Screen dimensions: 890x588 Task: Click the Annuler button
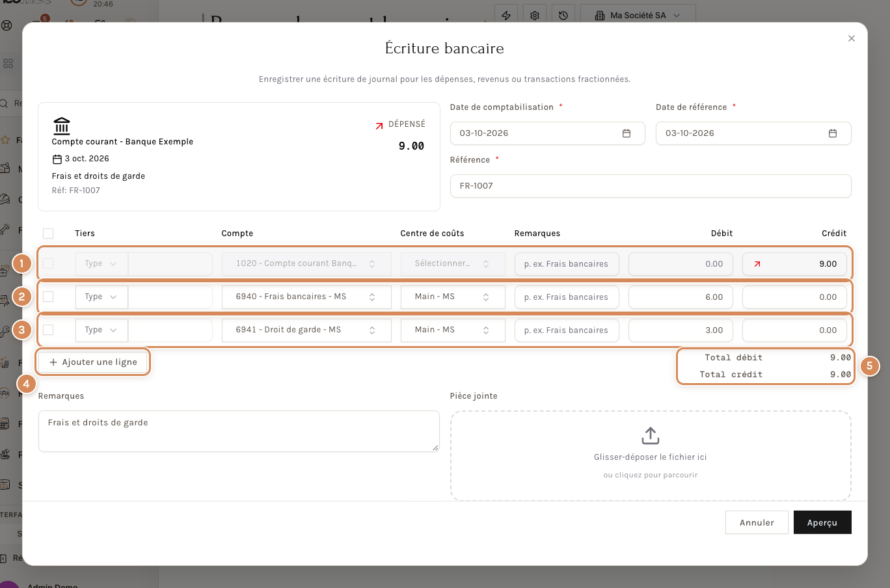757,522
